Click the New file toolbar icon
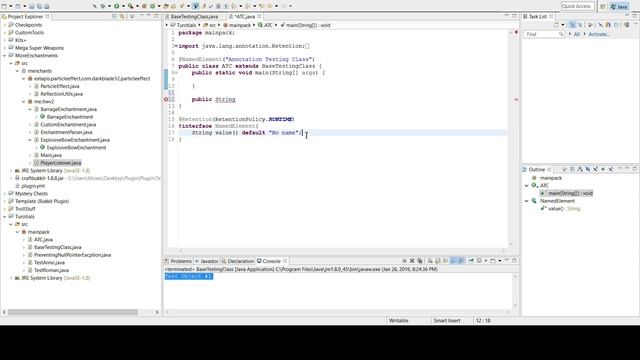Viewport: 640px width, 360px height. click(3, 6)
